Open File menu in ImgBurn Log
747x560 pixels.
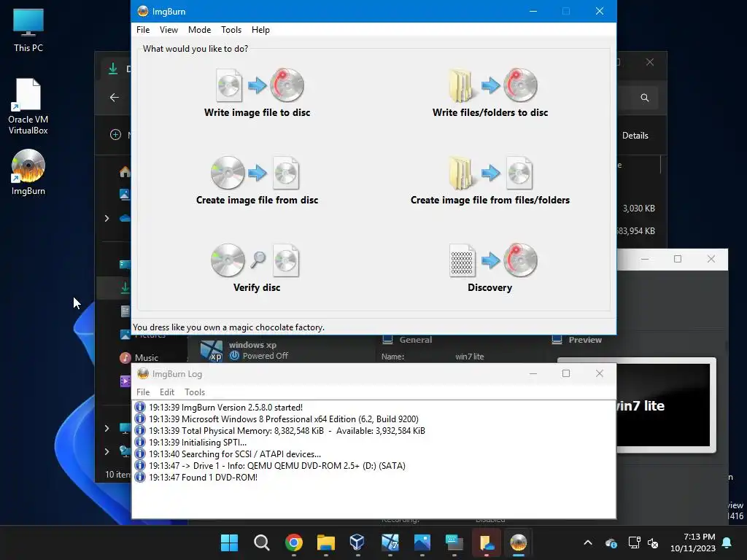[x=143, y=392]
